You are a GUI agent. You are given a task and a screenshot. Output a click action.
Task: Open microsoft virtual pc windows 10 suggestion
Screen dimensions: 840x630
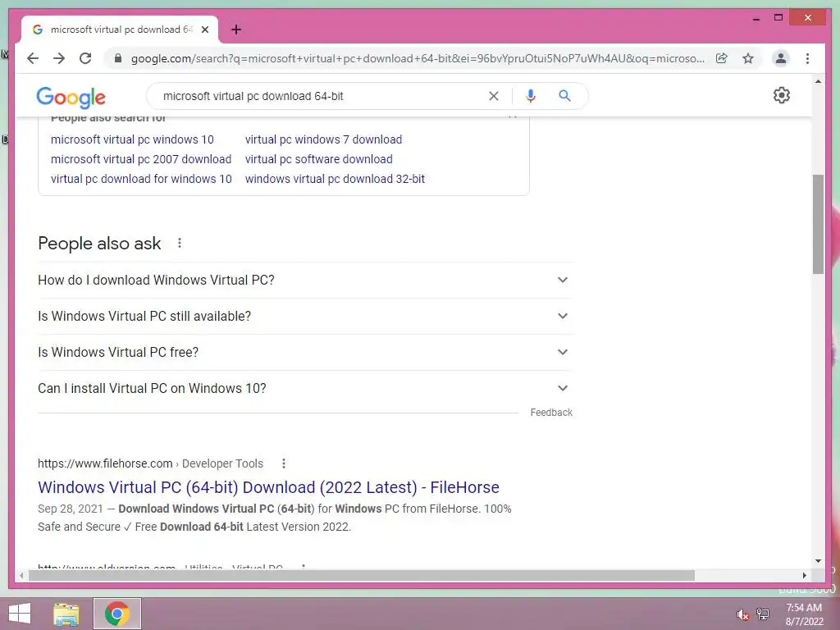(x=132, y=139)
